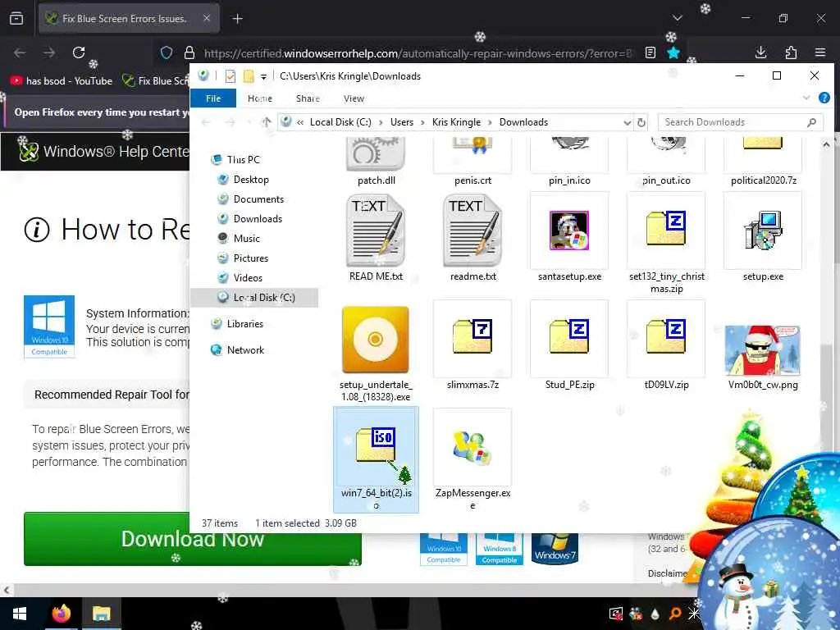
Task: Click new folder quick access icon
Action: (249, 76)
